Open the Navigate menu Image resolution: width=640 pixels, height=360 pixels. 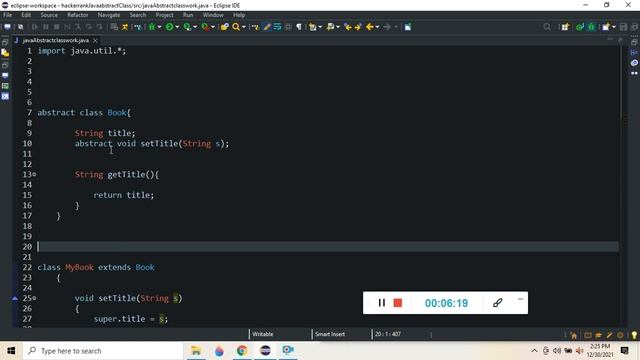(109, 15)
